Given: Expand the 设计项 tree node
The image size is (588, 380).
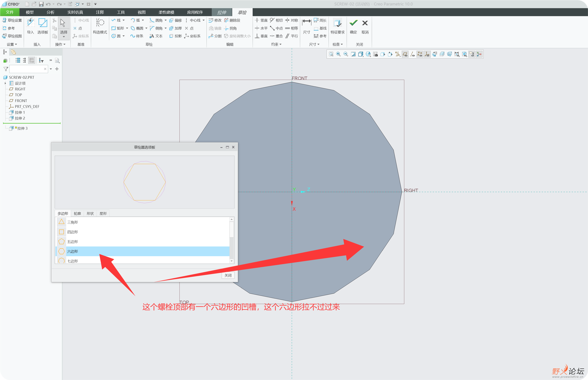Looking at the screenshot, I should point(5,83).
